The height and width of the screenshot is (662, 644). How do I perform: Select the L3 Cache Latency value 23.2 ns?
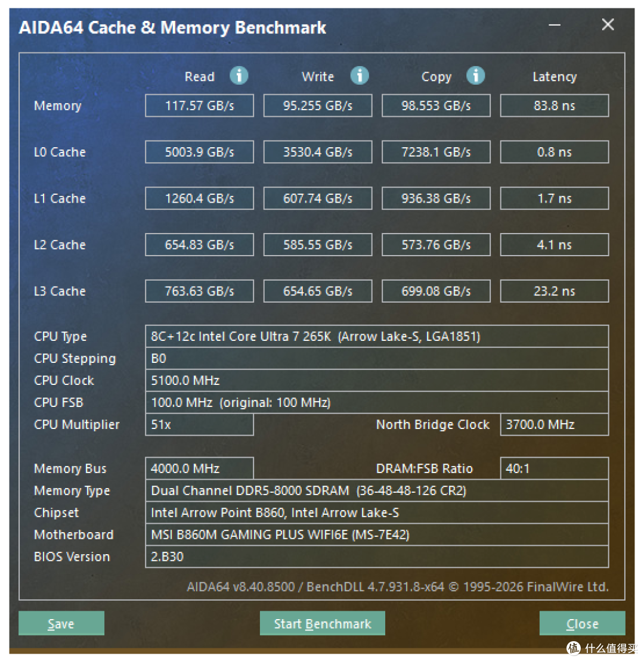tap(555, 291)
